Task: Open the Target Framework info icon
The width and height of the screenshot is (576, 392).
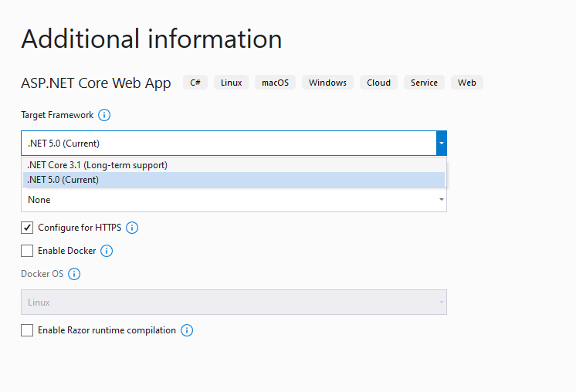Action: point(104,115)
